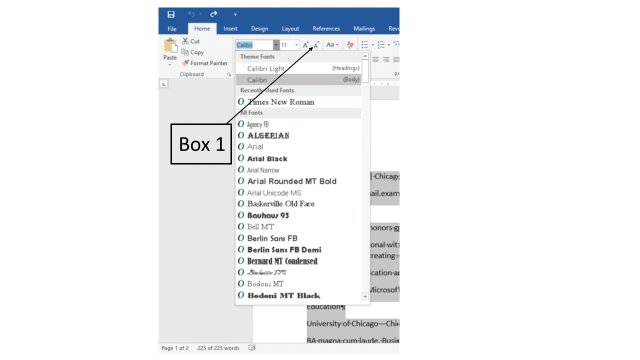The height and width of the screenshot is (360, 640).
Task: Select Bodoni MT font
Action: (x=298, y=284)
